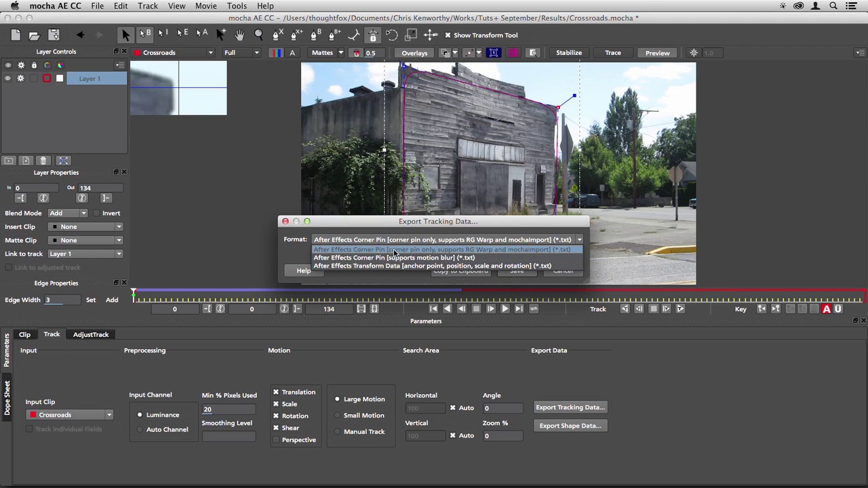Select the Pan hand tool
The width and height of the screenshot is (868, 488).
pyautogui.click(x=239, y=35)
